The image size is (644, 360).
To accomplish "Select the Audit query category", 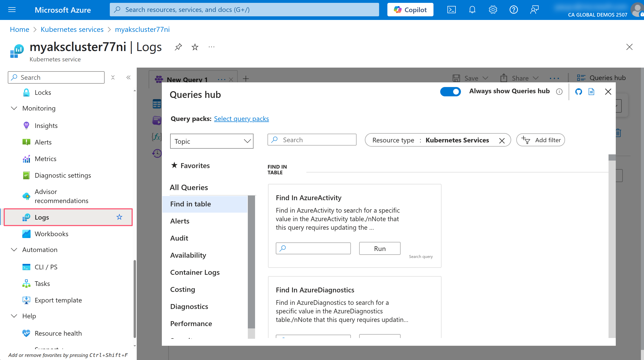I will click(179, 238).
